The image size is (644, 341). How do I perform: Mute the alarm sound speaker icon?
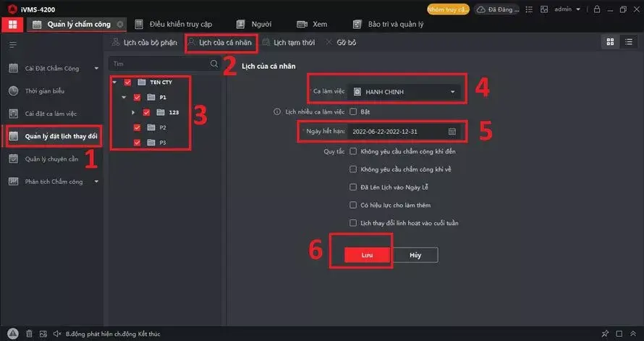[x=57, y=334]
